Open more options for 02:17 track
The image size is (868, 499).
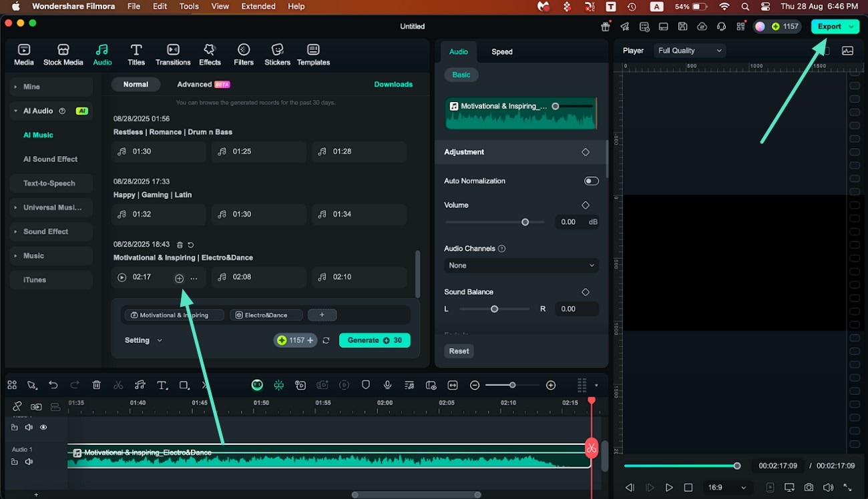194,278
